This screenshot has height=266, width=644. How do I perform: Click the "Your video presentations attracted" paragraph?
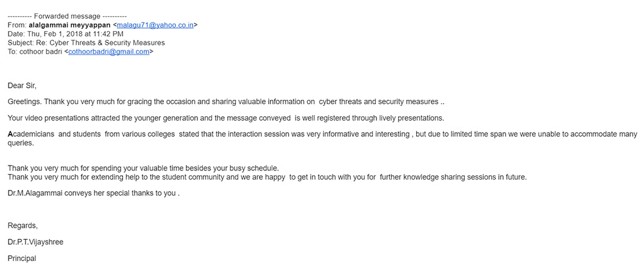(225, 117)
